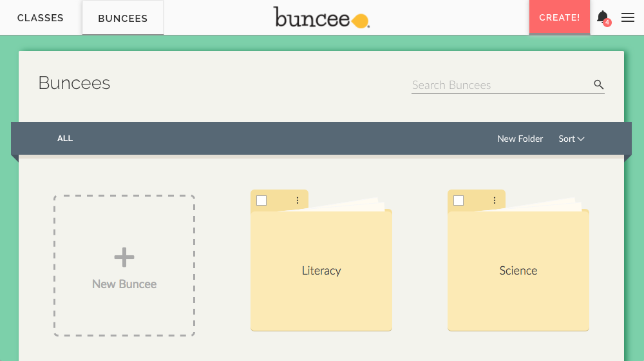Expand the Sort dropdown
The image size is (644, 361).
571,139
